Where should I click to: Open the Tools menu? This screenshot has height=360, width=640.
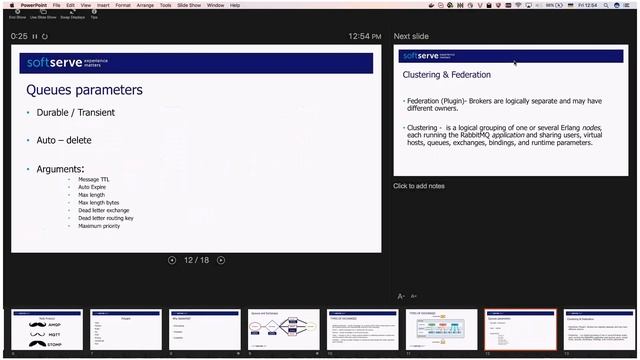tap(165, 5)
